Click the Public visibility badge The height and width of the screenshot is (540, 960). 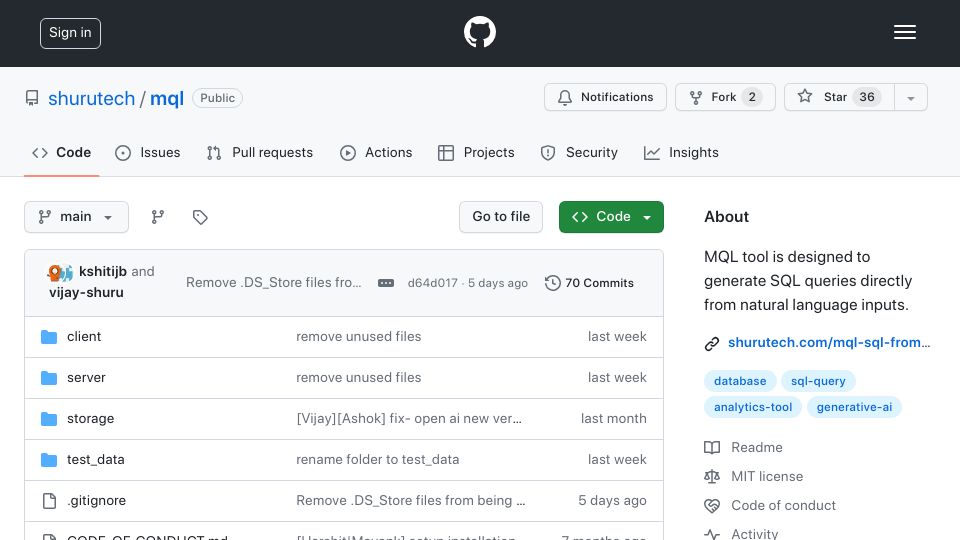(x=217, y=98)
